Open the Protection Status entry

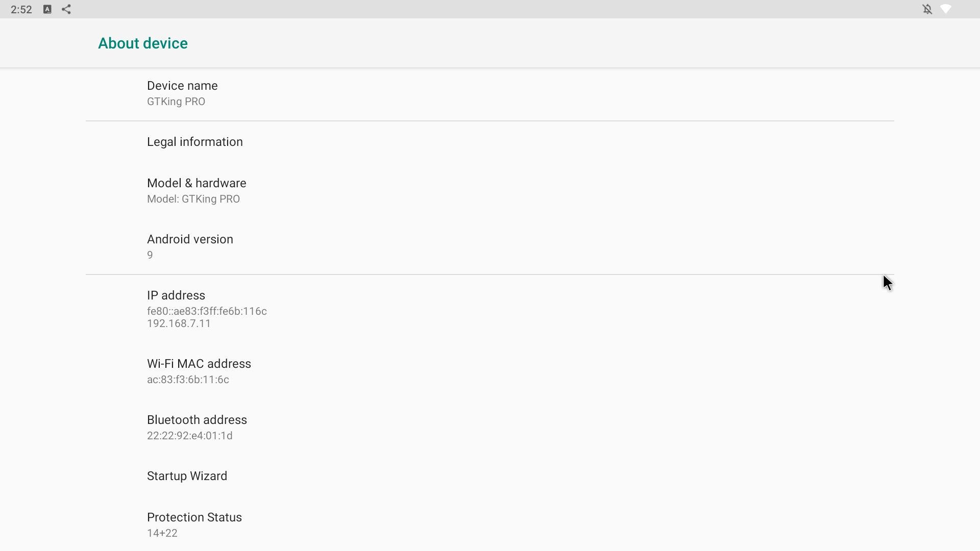click(x=490, y=525)
